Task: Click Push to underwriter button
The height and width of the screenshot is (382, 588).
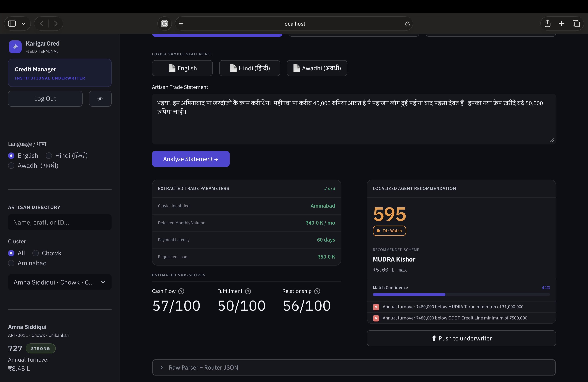Action: pyautogui.click(x=461, y=338)
